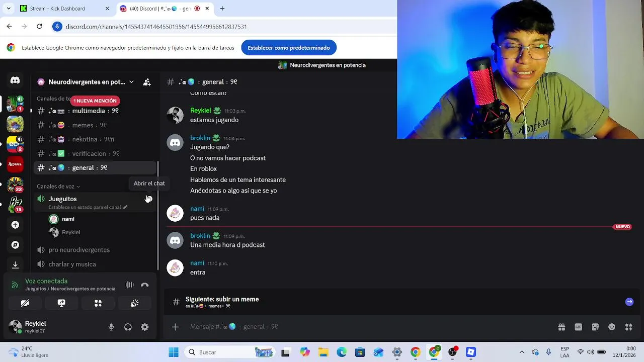
Task: Join the charlar y musica voice channel
Action: [95, 264]
